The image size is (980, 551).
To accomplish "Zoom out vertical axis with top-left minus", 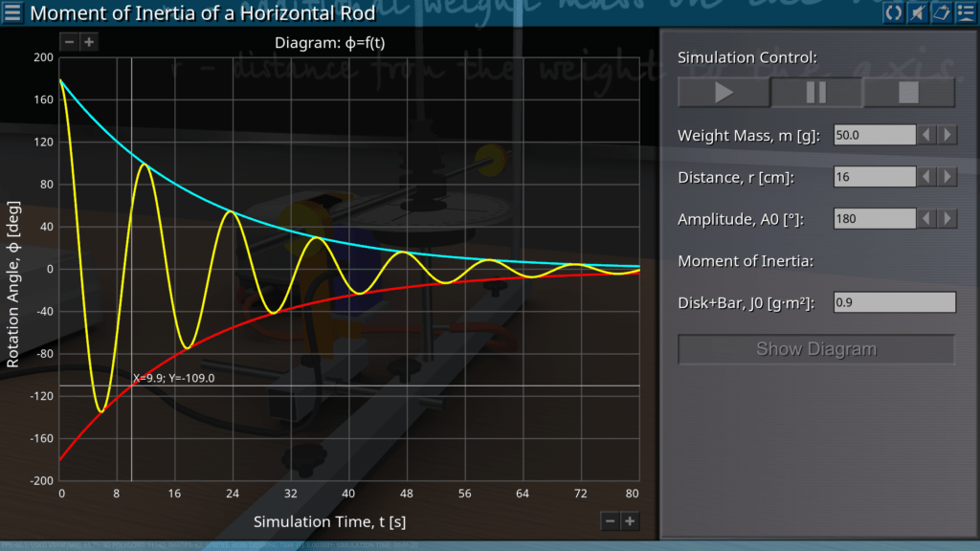I will click(x=69, y=42).
